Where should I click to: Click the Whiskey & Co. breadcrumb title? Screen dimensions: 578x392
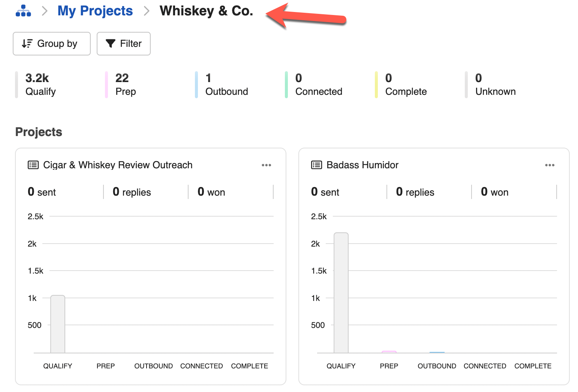(206, 11)
